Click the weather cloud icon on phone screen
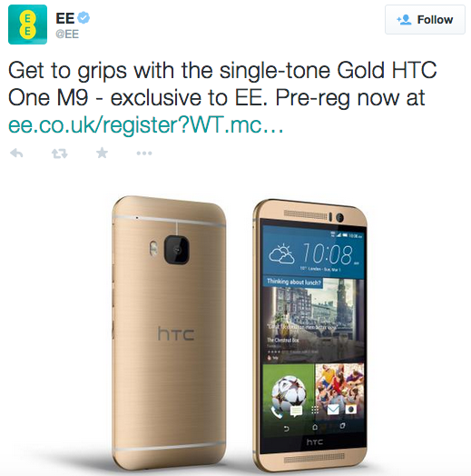Image resolution: width=471 pixels, height=476 pixels. [281, 254]
